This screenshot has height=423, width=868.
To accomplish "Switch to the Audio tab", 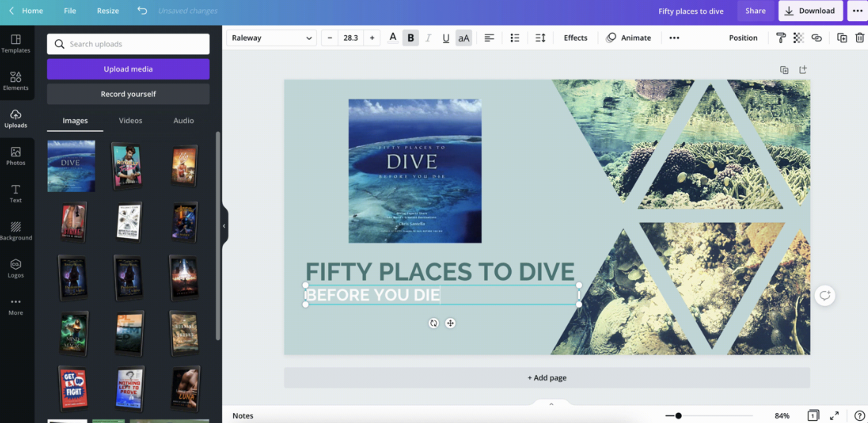I will (183, 120).
